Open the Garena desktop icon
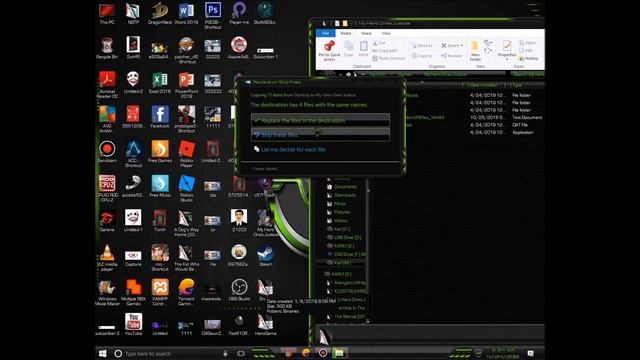 pos(107,221)
